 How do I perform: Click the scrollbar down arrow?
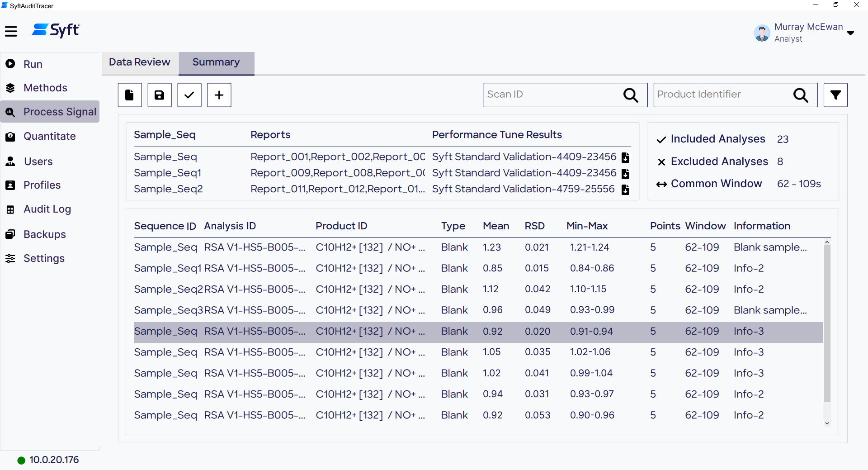tap(827, 424)
